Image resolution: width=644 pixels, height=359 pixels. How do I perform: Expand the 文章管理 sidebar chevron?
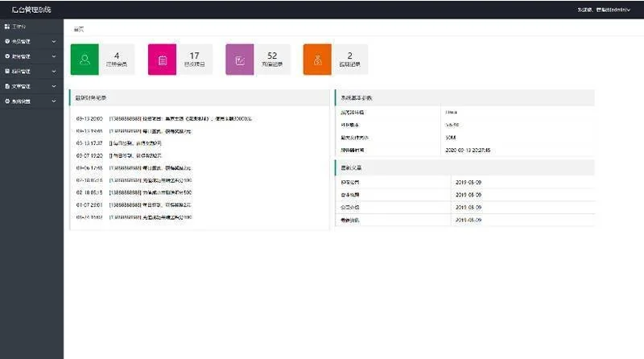(54, 85)
